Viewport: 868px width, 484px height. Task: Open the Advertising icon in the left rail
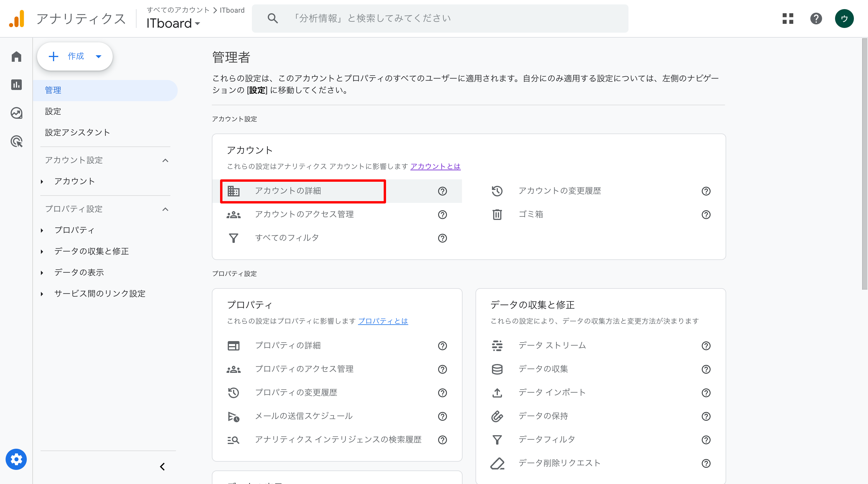coord(16,141)
